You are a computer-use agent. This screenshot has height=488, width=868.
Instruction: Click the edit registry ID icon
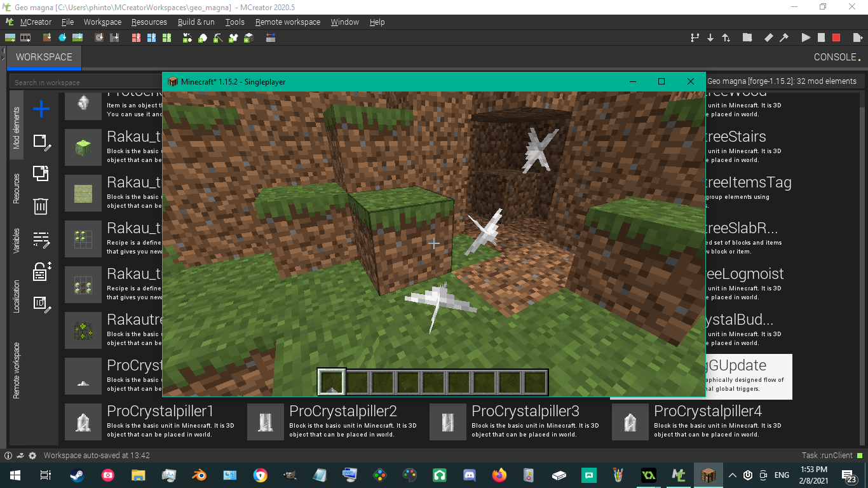[41, 304]
